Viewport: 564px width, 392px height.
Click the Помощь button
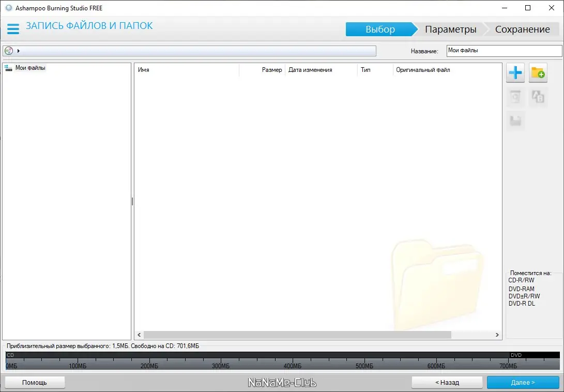pyautogui.click(x=35, y=382)
